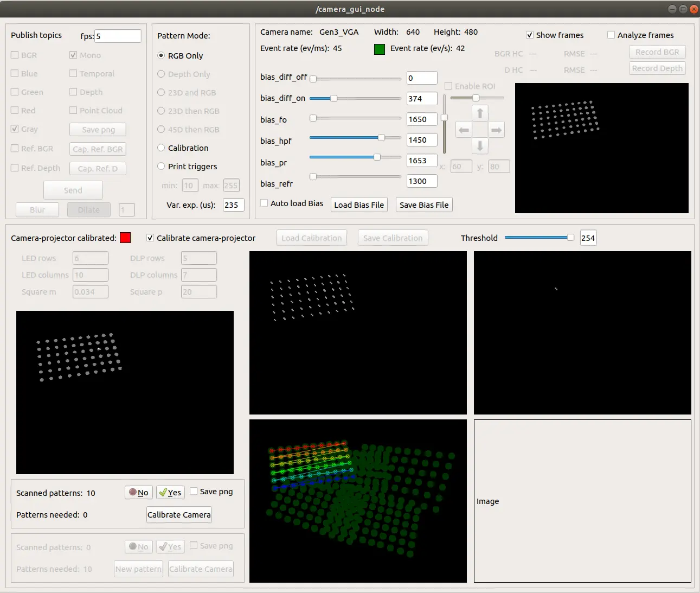
Task: Click the ROI right arrow button
Action: pyautogui.click(x=496, y=130)
